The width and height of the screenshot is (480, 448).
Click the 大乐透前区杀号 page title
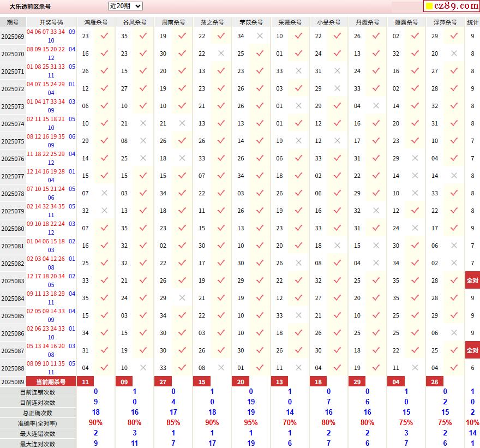pyautogui.click(x=30, y=7)
